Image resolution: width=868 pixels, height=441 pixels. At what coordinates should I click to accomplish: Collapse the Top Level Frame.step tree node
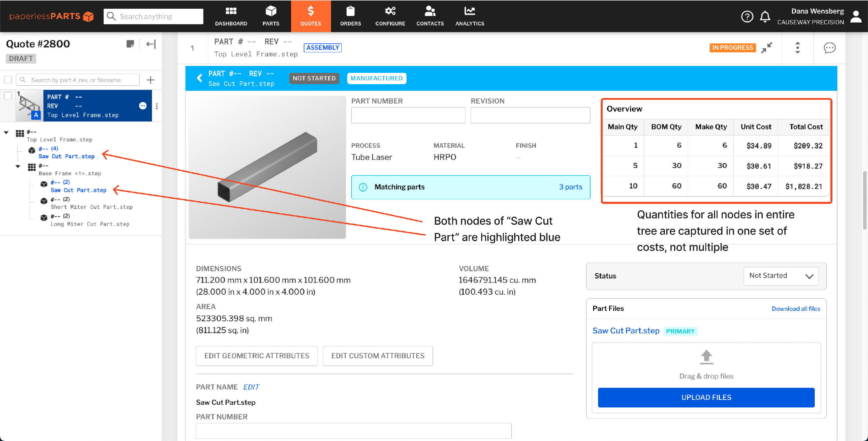pos(6,132)
